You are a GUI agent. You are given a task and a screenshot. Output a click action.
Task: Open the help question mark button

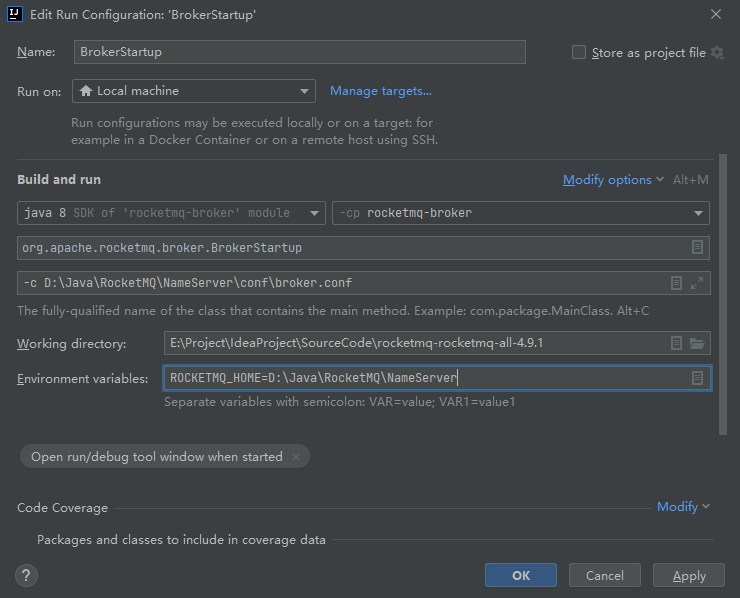point(27,575)
